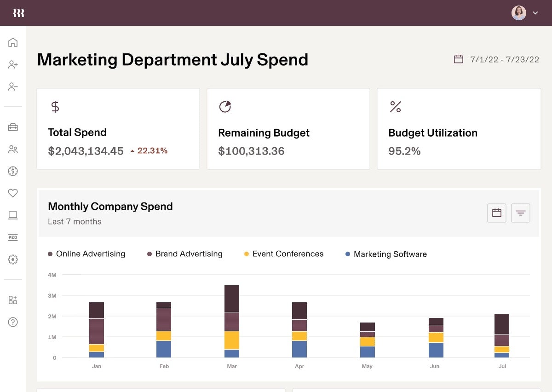Open the briefcase jobs sidebar icon

click(x=13, y=127)
